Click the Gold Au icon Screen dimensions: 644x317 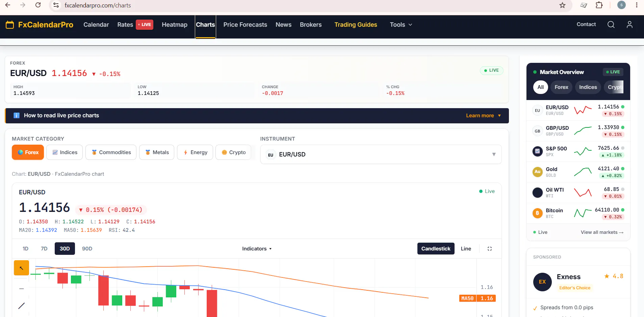tap(537, 172)
